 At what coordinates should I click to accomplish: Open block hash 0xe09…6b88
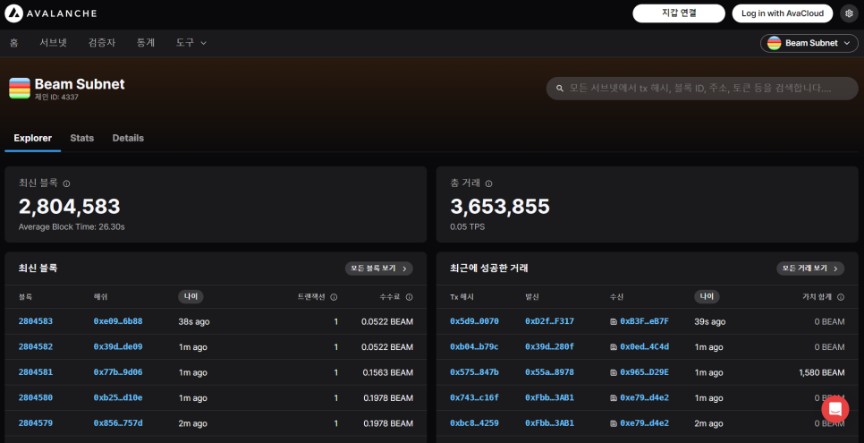118,321
